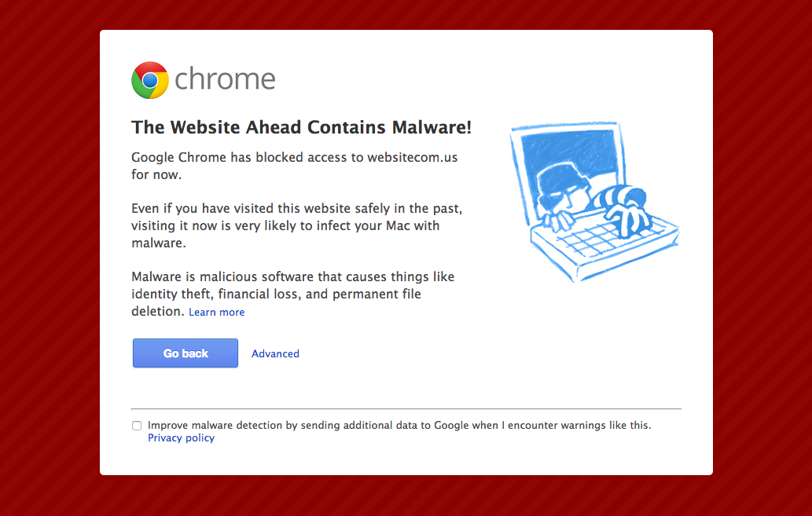
Task: Go back to safety with the blue button
Action: coord(186,353)
